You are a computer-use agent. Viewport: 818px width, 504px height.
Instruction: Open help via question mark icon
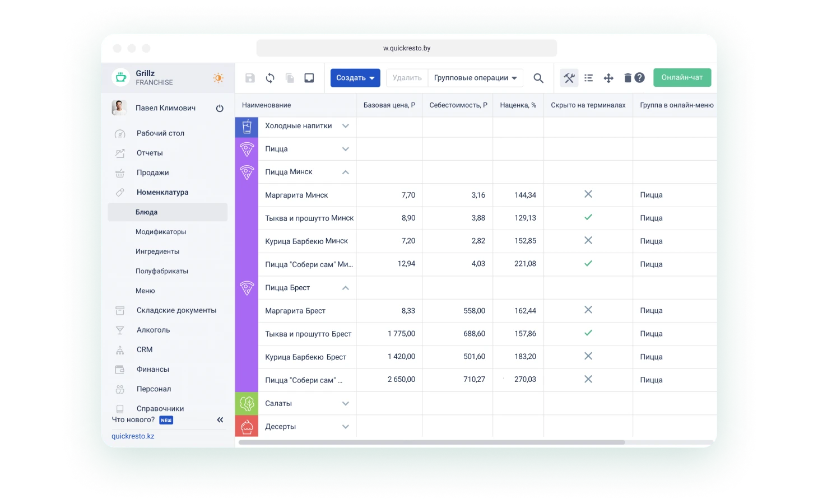pos(640,78)
